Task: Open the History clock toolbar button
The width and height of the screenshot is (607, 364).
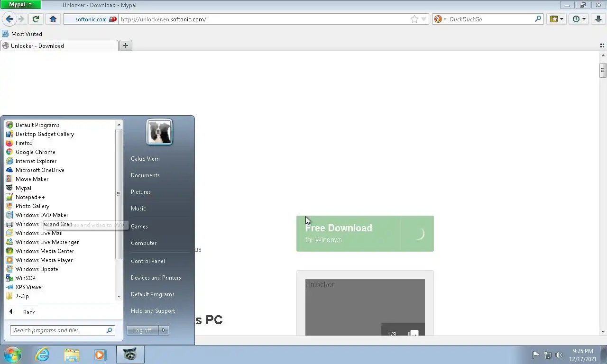Action: point(576,19)
